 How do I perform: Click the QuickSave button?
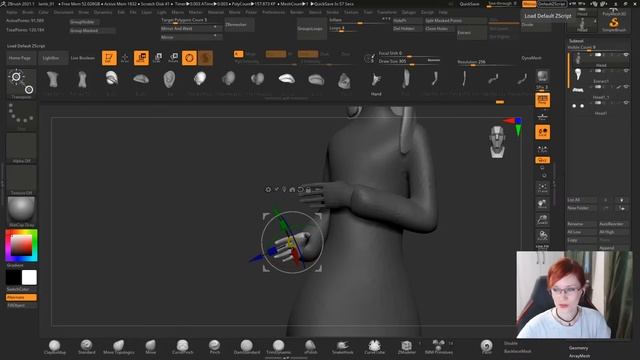coord(469,4)
